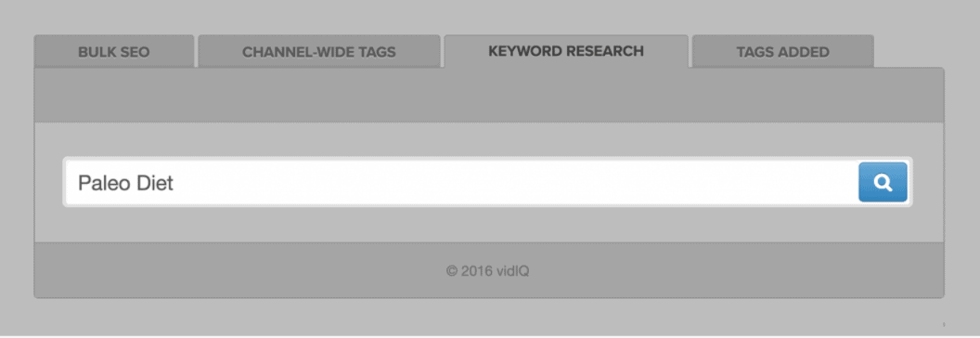Open the Channel-Wide Tags tab

(x=318, y=51)
